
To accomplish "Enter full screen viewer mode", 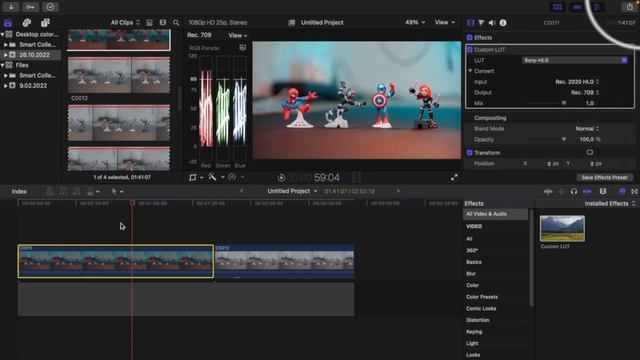I will coord(454,178).
